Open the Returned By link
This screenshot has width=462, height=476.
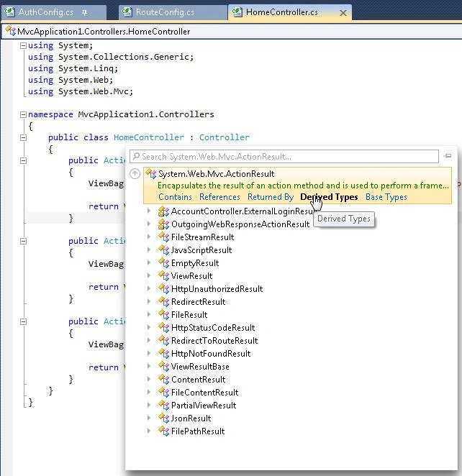(271, 197)
